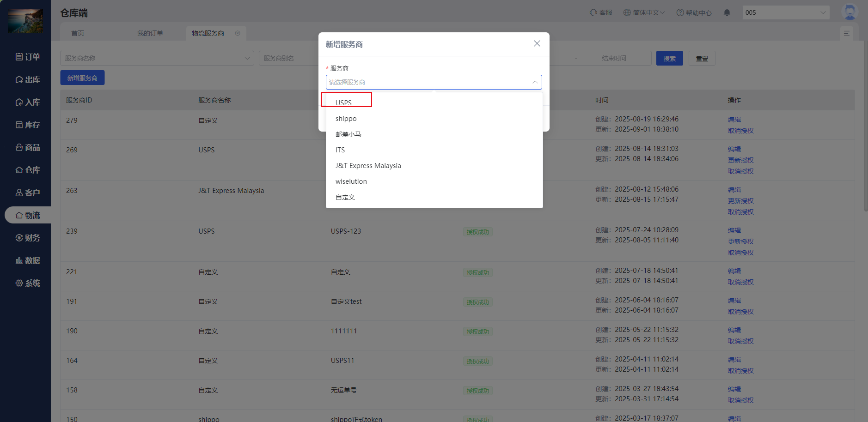Open the 财务 sidebar section
This screenshot has height=422, width=868.
[x=28, y=238]
